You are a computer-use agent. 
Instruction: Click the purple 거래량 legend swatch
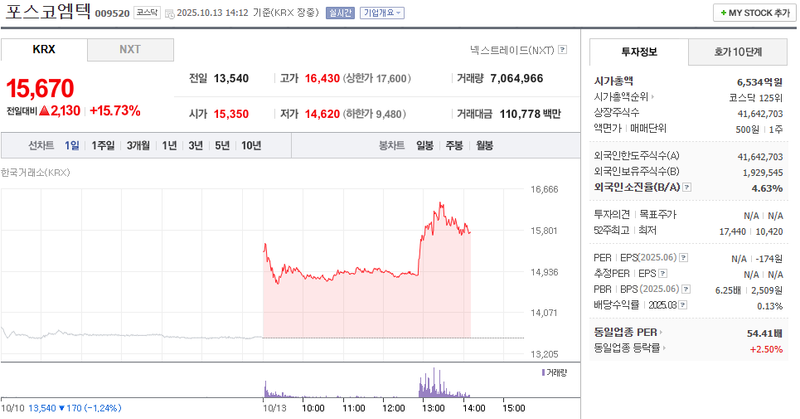pyautogui.click(x=543, y=372)
